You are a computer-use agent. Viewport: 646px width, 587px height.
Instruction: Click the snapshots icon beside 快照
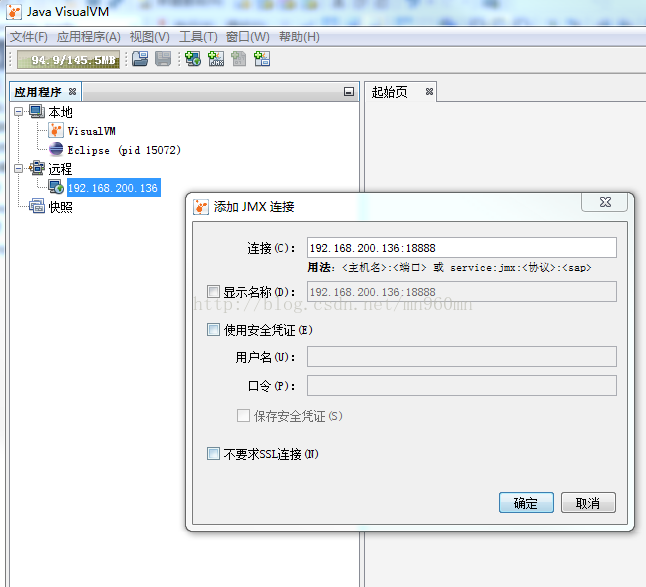point(37,206)
